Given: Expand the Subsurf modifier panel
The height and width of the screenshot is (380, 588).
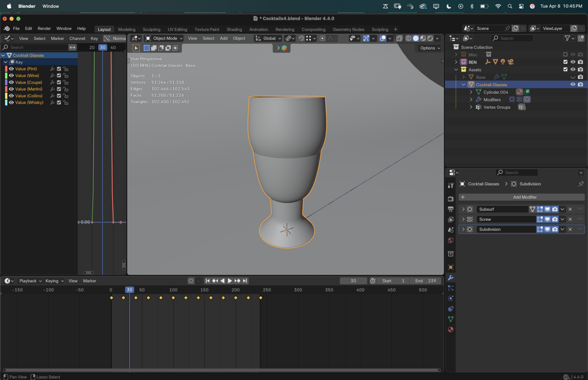Looking at the screenshot, I should 463,210.
